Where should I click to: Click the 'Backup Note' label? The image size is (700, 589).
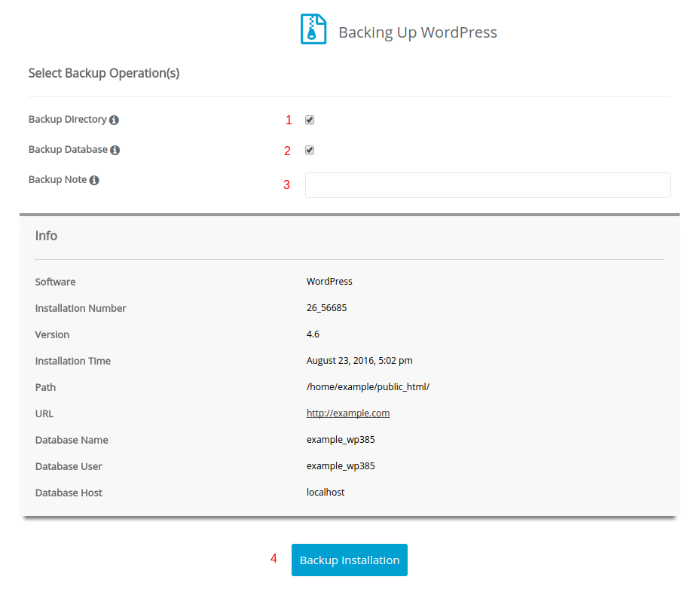tap(57, 179)
